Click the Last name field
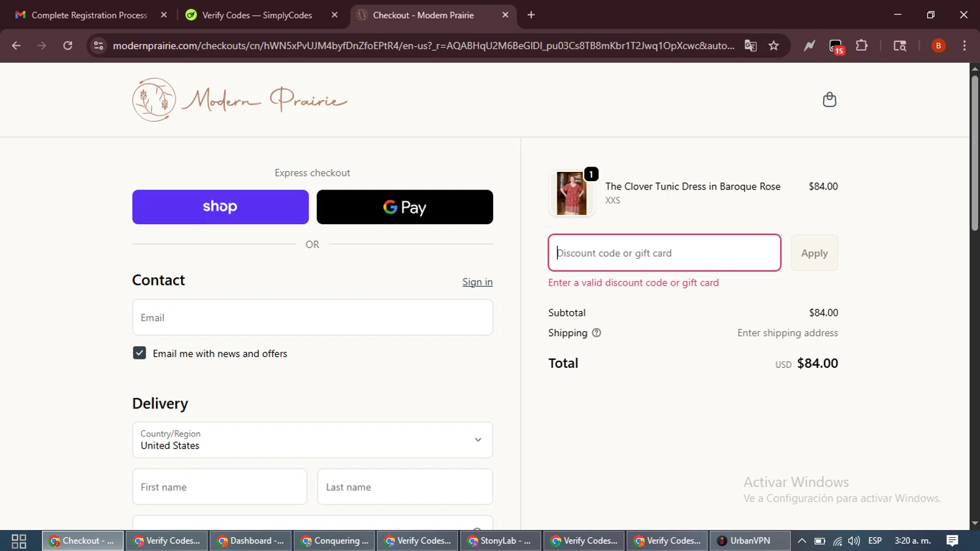Viewport: 980px width, 551px height. [x=405, y=487]
